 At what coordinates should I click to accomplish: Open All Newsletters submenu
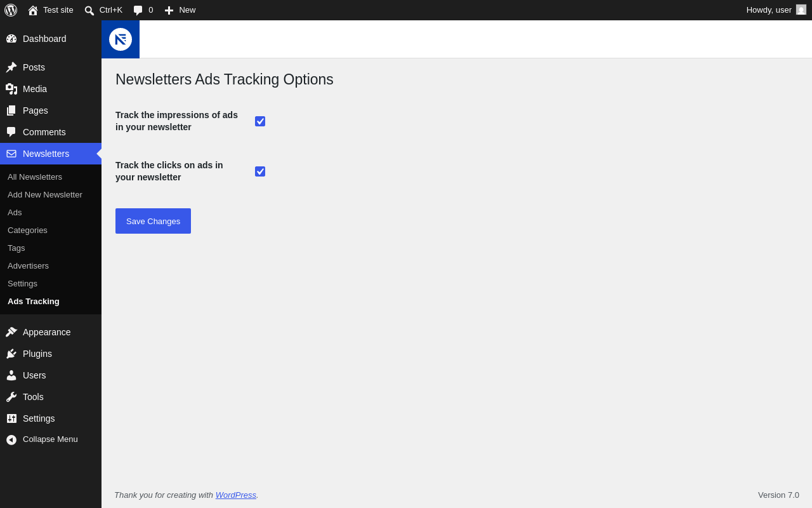pos(51,177)
